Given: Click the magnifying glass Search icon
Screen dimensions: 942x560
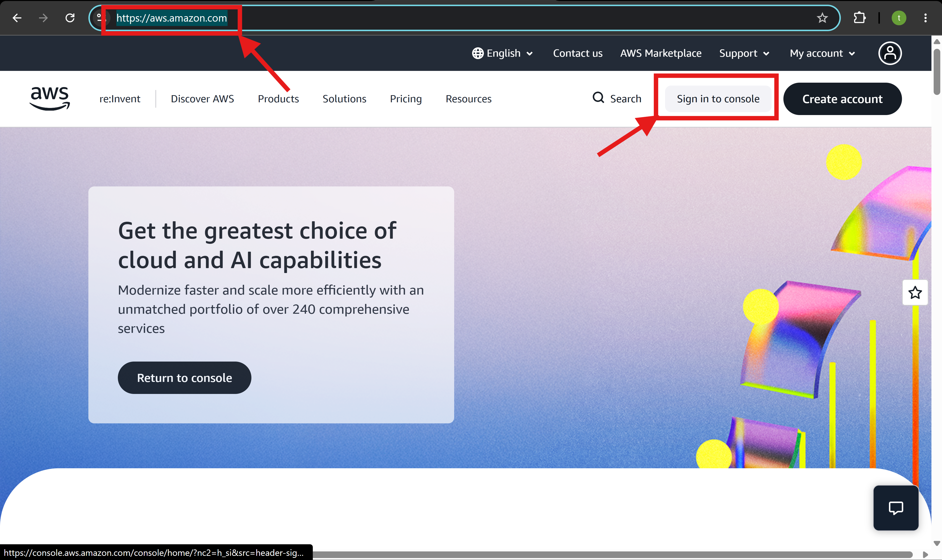Looking at the screenshot, I should 598,98.
